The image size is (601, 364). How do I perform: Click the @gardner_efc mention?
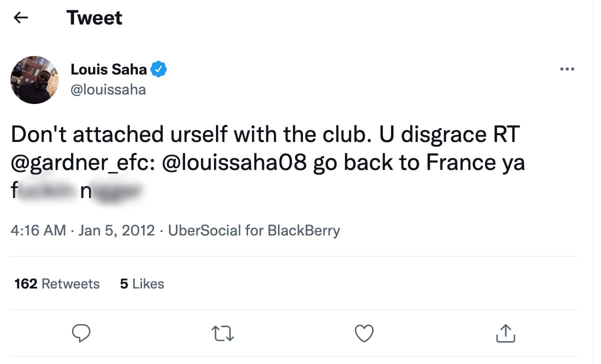pyautogui.click(x=74, y=162)
